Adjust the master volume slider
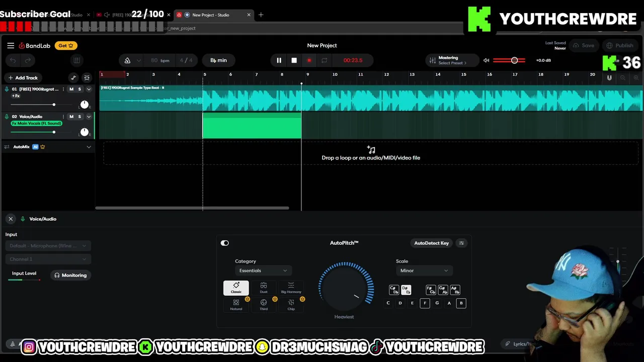 pyautogui.click(x=509, y=60)
